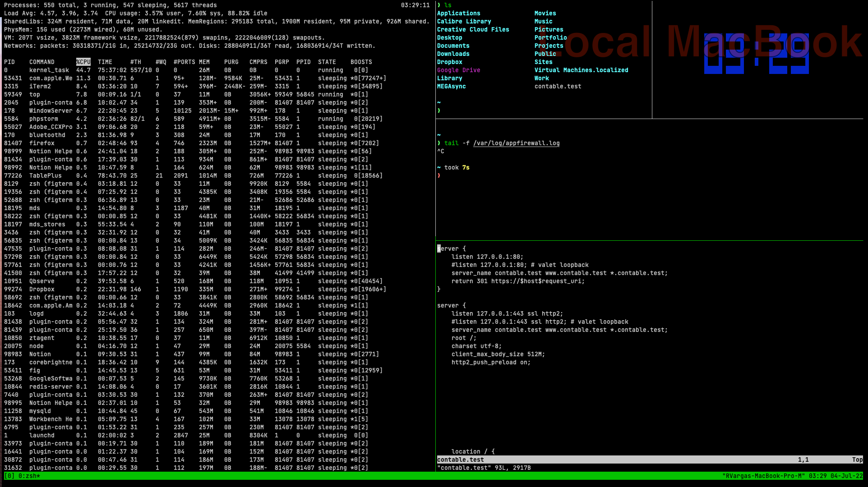Click Portfolio in the ls output

pyautogui.click(x=551, y=37)
